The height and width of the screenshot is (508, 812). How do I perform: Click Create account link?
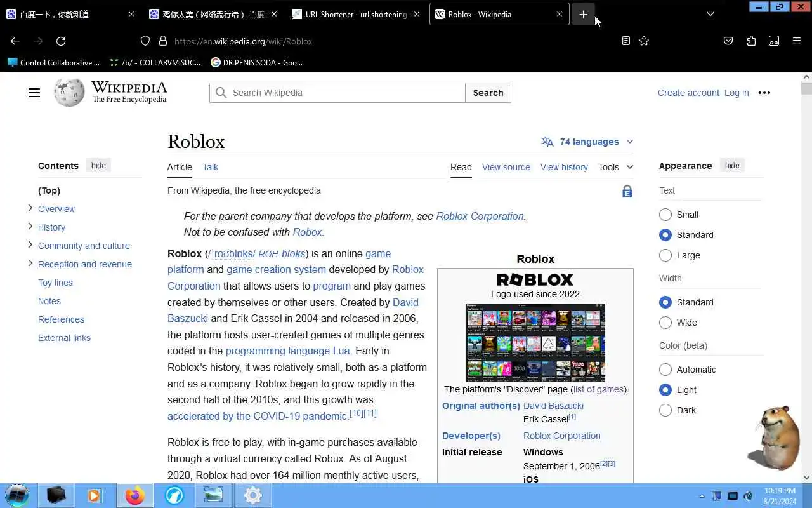[688, 93]
